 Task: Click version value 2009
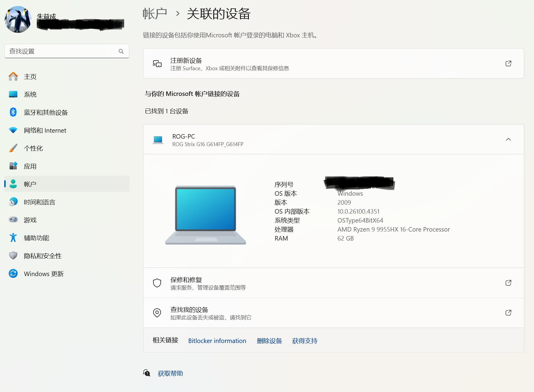click(344, 203)
